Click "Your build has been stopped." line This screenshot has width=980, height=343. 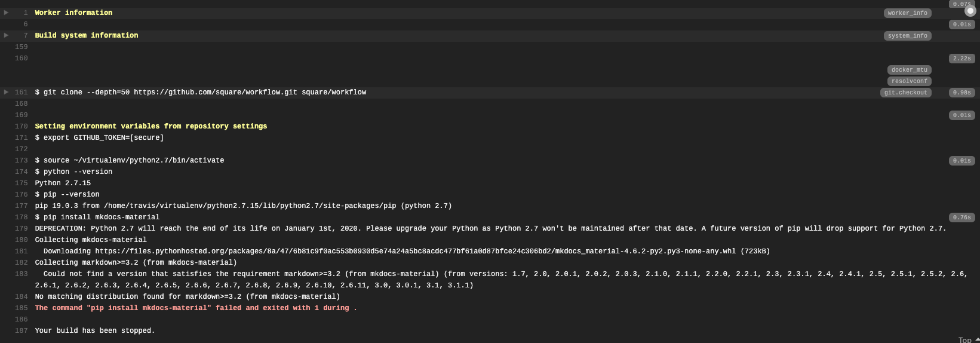coord(95,330)
